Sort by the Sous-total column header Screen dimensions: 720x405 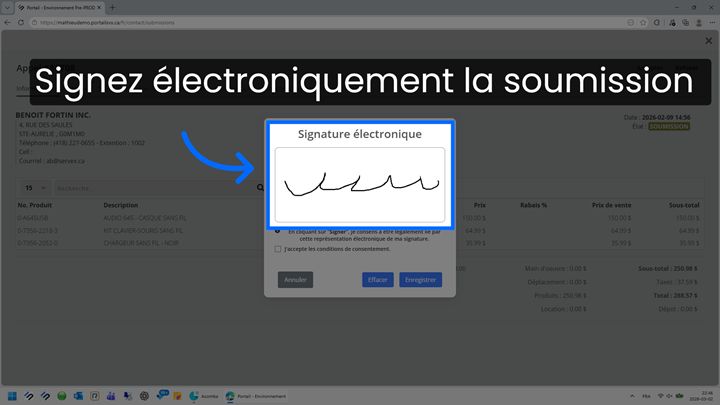684,205
